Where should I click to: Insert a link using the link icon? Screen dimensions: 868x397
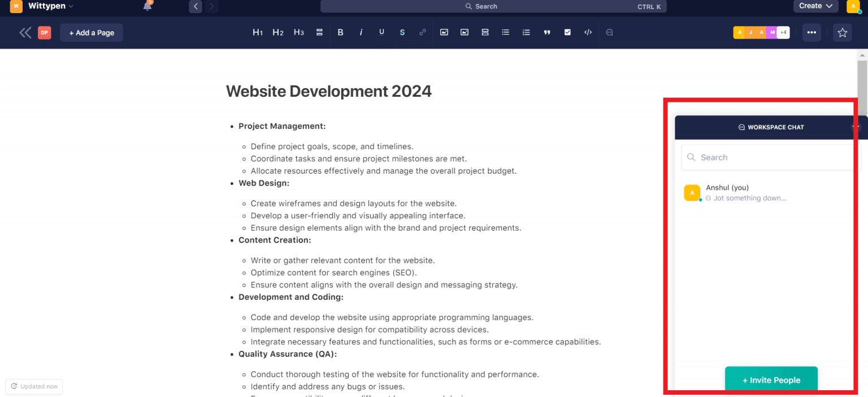[422, 32]
